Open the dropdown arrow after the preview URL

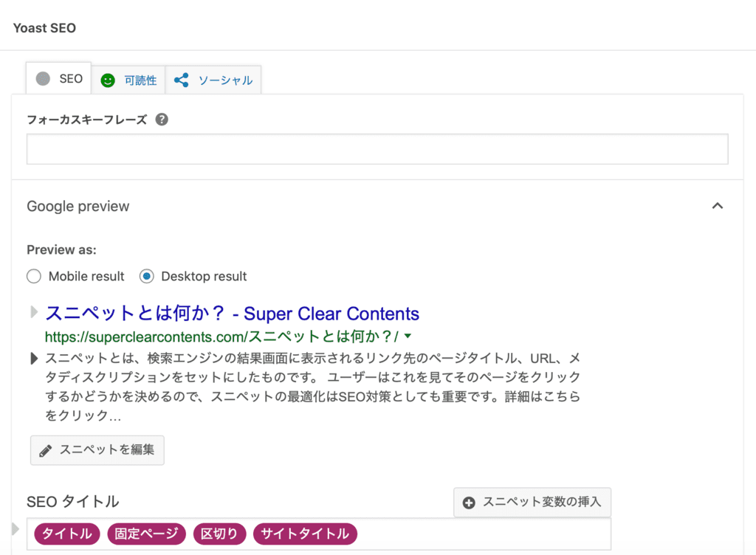click(x=409, y=335)
